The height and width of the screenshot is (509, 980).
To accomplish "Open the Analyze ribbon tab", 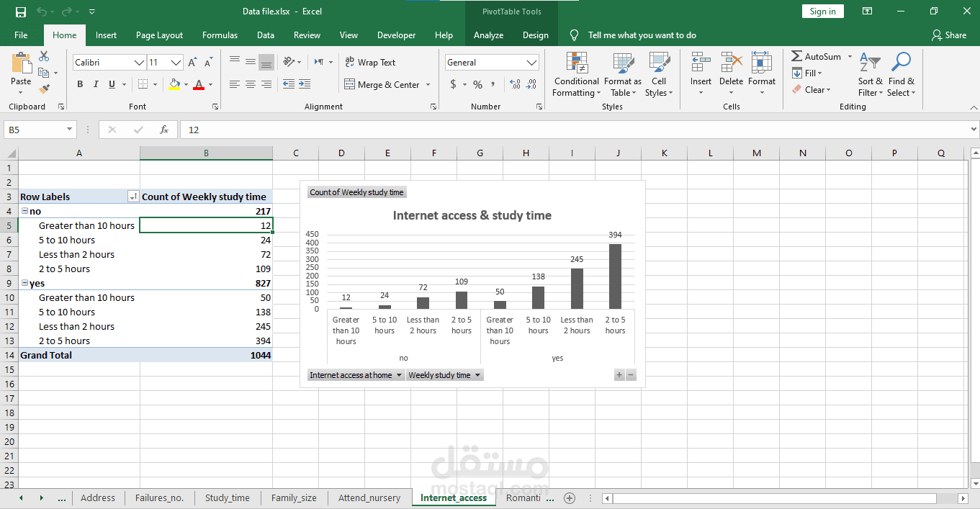I will [x=488, y=35].
